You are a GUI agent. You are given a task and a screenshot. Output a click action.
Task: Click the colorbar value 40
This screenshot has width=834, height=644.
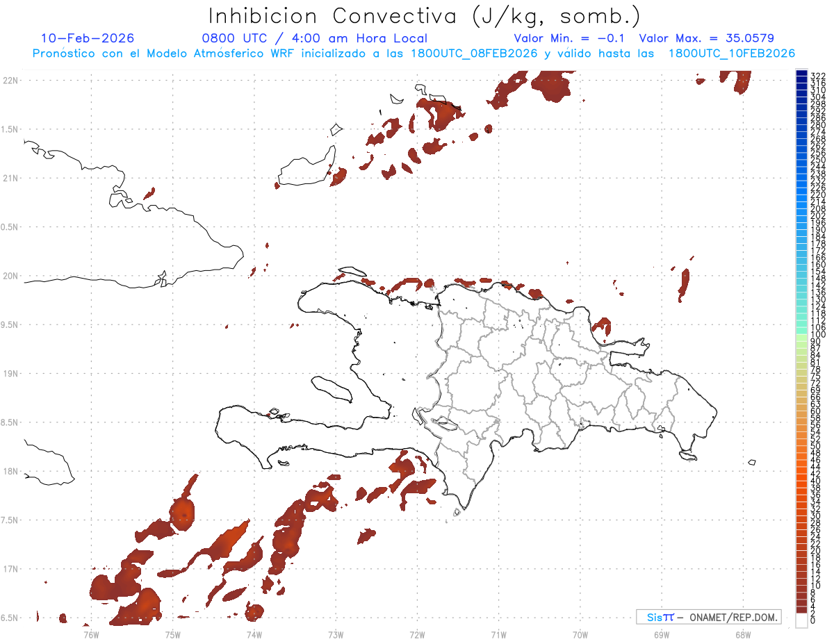(815, 481)
